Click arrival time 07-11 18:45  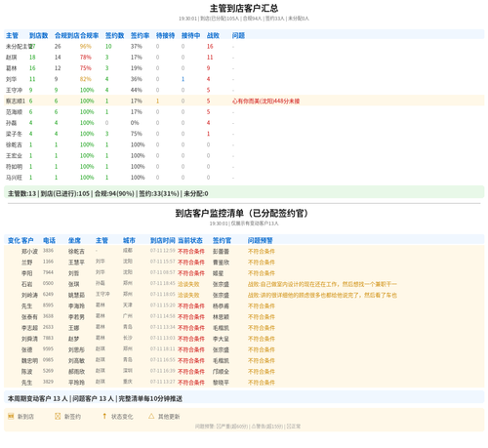pos(163,283)
